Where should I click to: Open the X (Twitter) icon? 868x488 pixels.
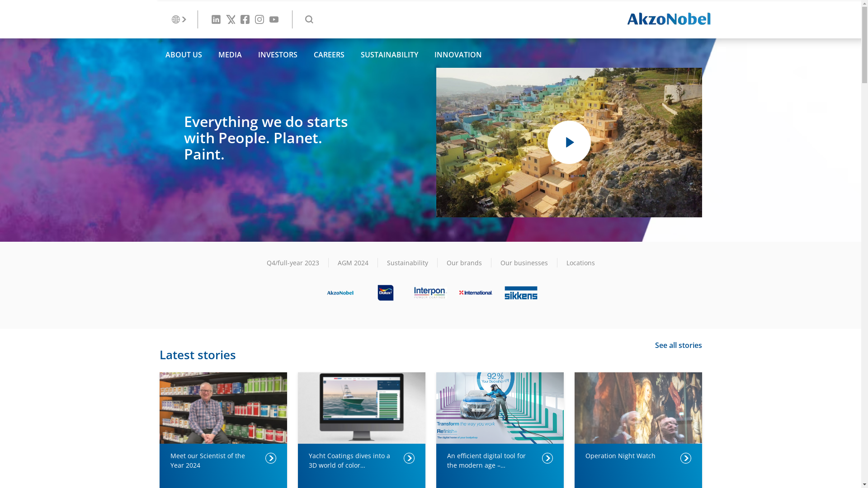[x=231, y=19]
